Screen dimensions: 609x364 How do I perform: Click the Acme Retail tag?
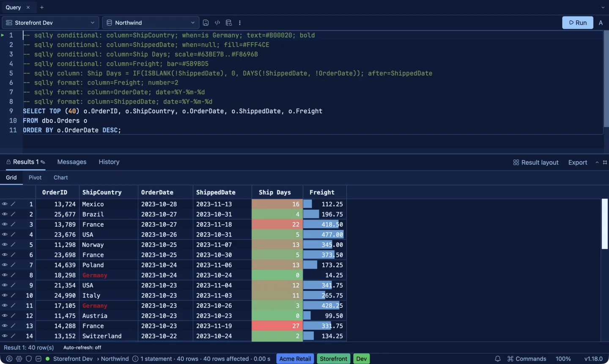pos(295,359)
